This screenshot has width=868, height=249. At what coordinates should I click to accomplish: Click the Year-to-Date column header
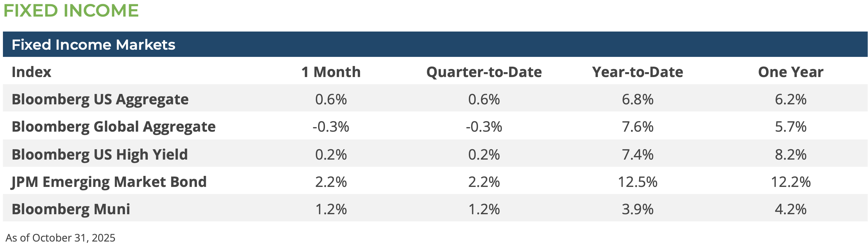pyautogui.click(x=637, y=72)
